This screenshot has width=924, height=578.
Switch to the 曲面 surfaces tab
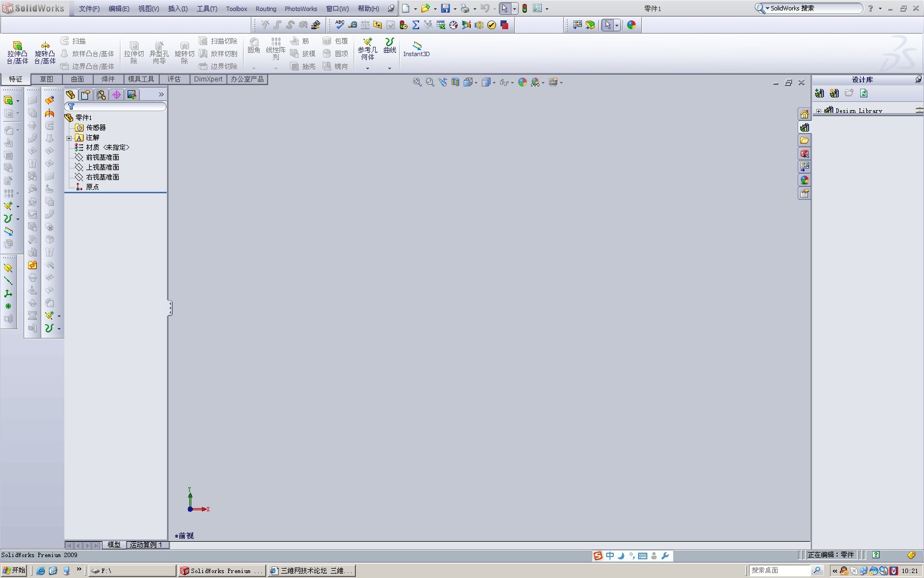tap(77, 79)
